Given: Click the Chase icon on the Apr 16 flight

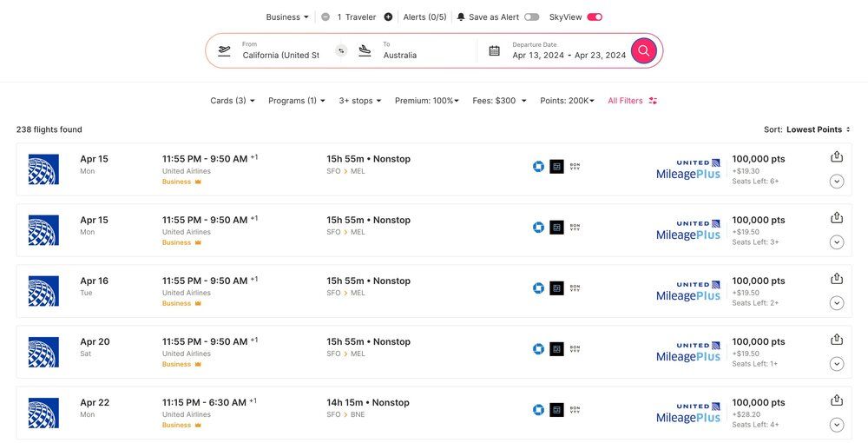Looking at the screenshot, I should [538, 288].
